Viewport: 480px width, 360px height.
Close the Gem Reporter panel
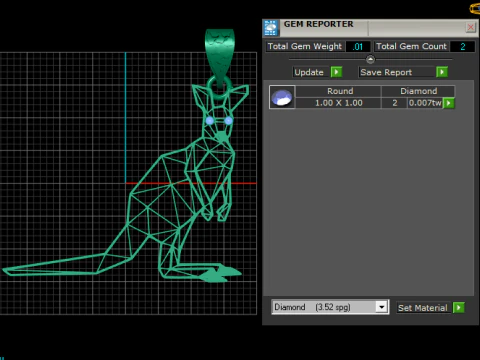(x=470, y=27)
